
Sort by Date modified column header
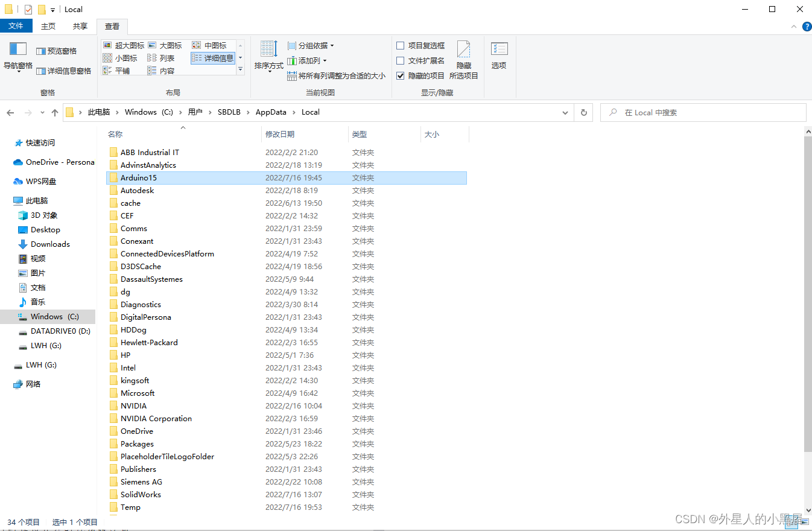[x=305, y=135]
